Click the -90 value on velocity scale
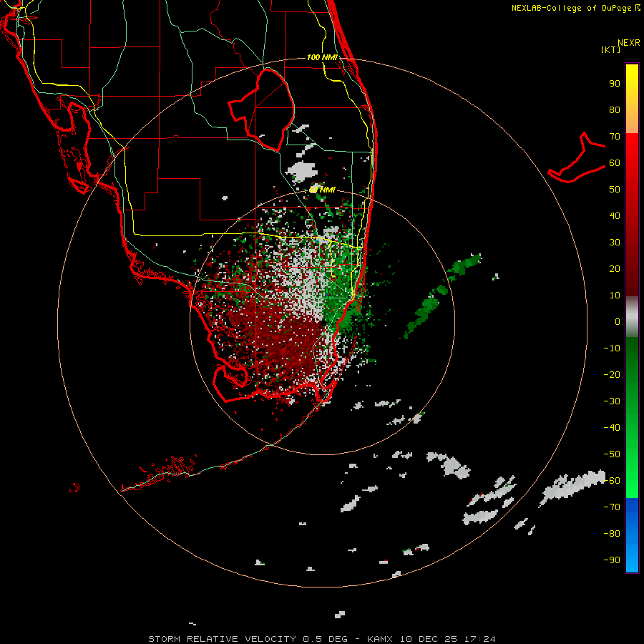This screenshot has height=644, width=644. pyautogui.click(x=612, y=560)
